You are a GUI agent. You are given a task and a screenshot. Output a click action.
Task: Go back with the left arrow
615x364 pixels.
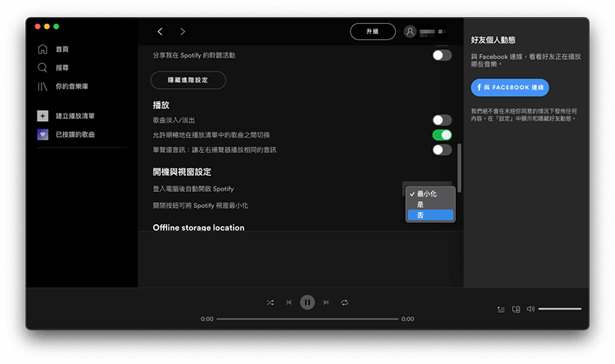pos(160,31)
